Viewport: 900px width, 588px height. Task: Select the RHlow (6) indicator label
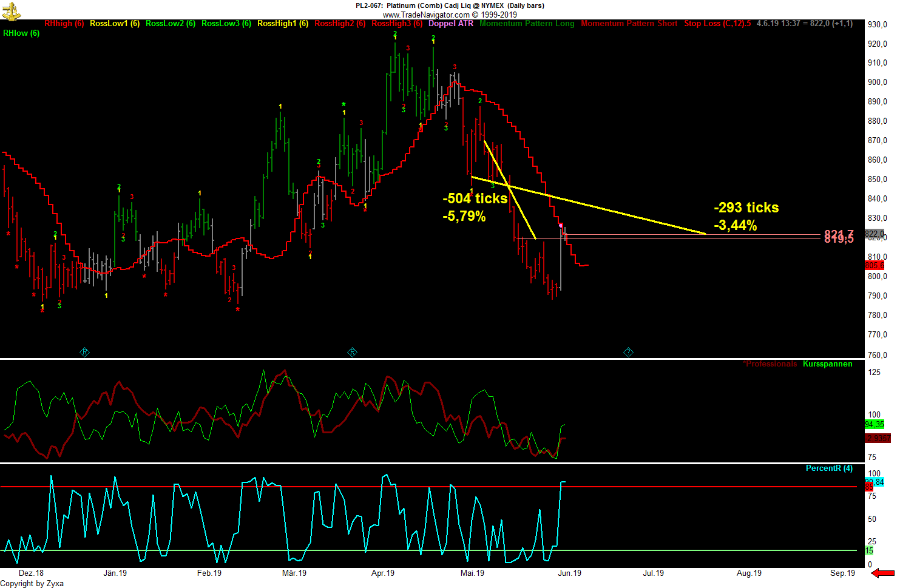[x=21, y=33]
